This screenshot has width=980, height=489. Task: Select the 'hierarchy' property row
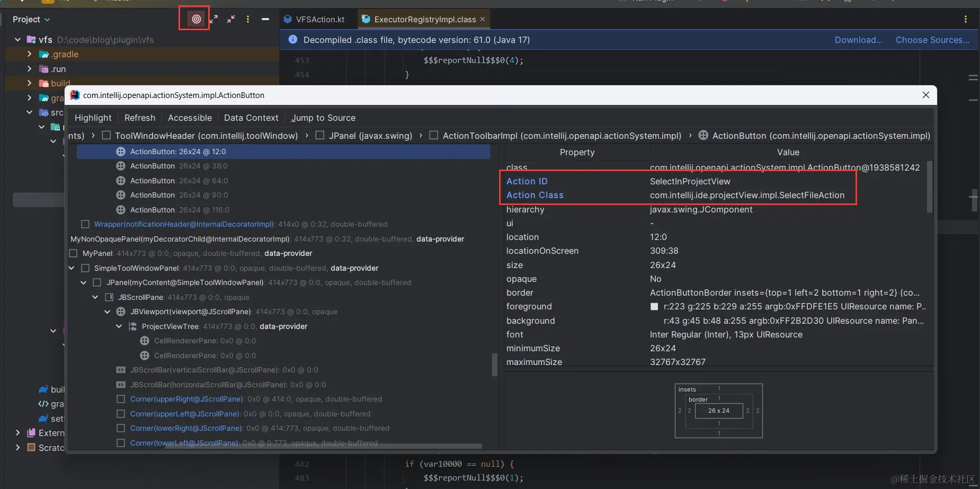[715, 209]
